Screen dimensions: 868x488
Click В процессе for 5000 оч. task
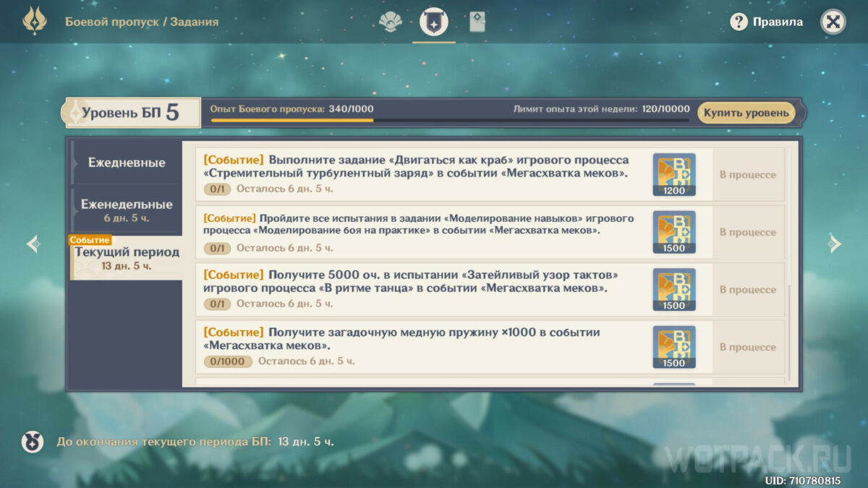click(748, 289)
